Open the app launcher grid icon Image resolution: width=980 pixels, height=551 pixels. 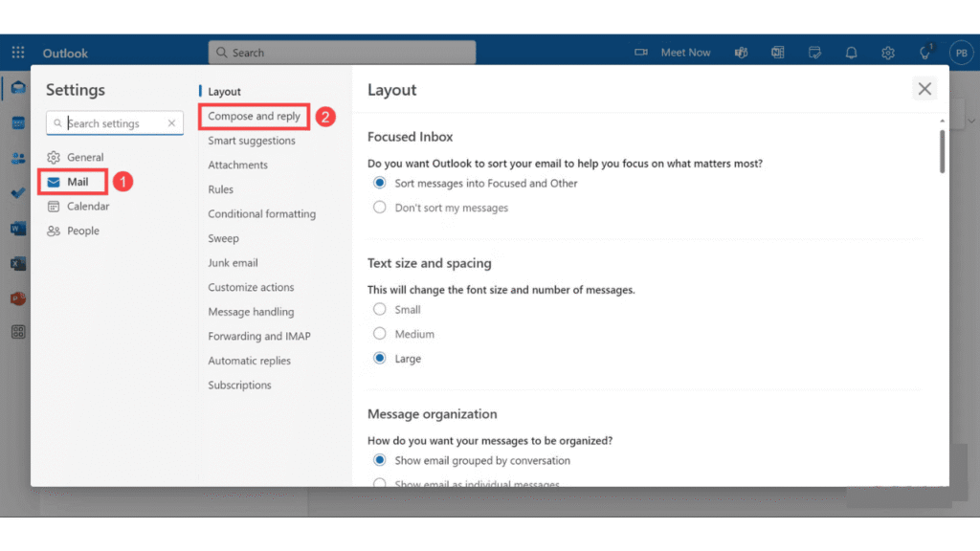point(18,53)
